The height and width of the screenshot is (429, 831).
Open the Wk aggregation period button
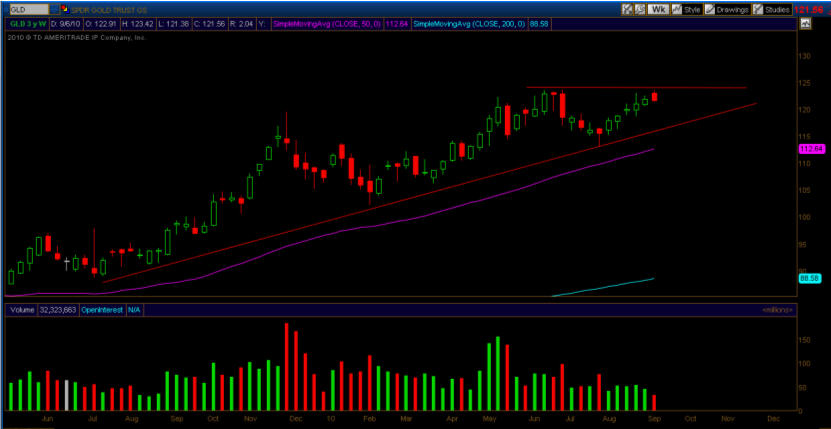(x=659, y=9)
